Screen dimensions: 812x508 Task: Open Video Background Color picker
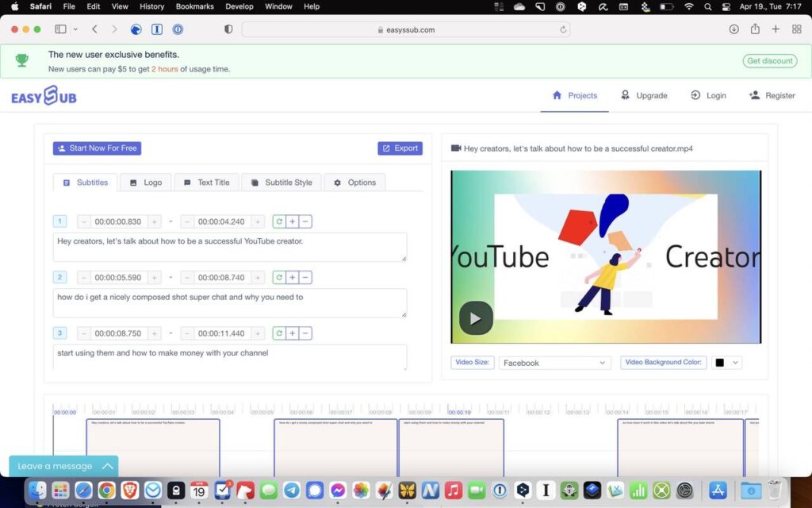pyautogui.click(x=726, y=363)
